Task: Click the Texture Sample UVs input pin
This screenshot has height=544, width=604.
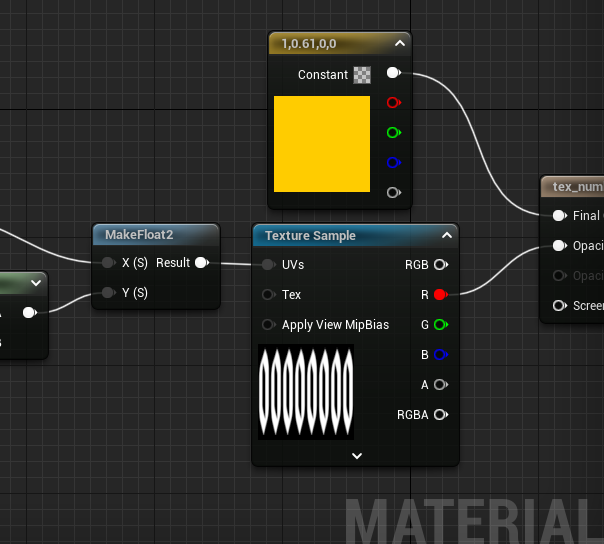Action: (x=268, y=265)
